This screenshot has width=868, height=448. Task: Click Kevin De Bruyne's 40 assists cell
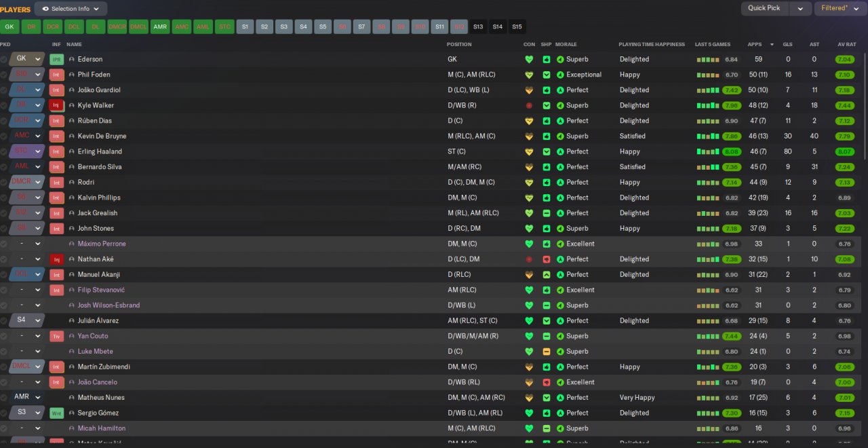[x=814, y=136]
